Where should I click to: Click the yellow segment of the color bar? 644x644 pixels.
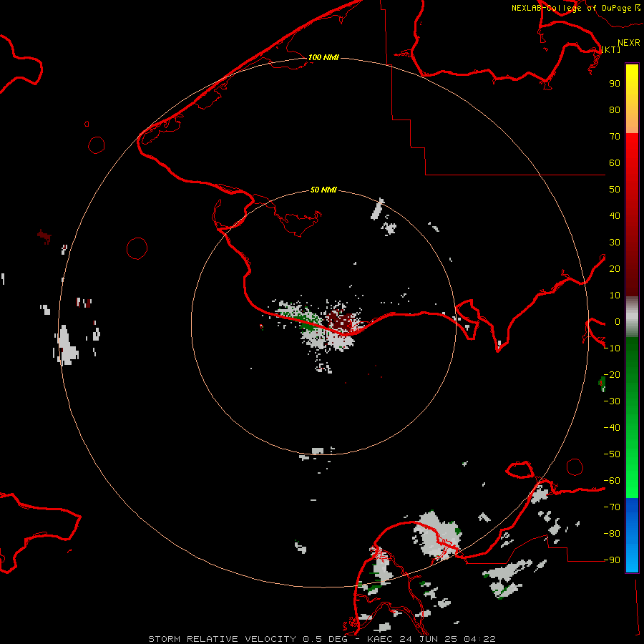click(632, 99)
